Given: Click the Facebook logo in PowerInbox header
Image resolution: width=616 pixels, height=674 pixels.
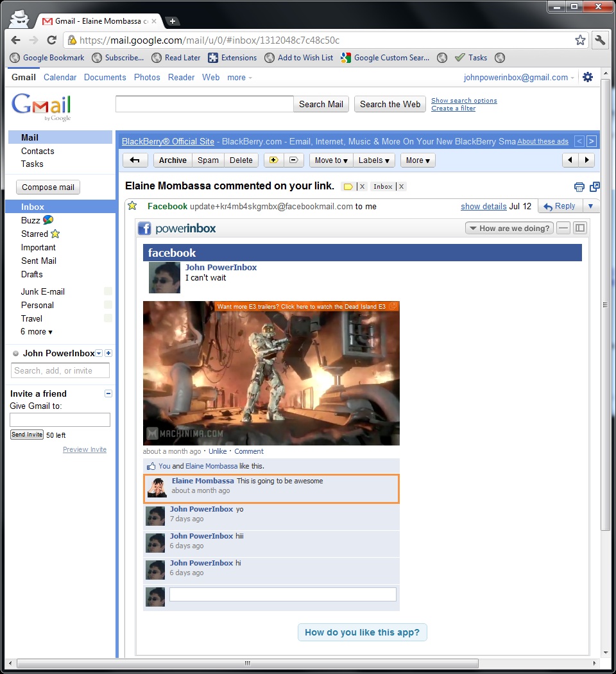Looking at the screenshot, I should [x=144, y=229].
